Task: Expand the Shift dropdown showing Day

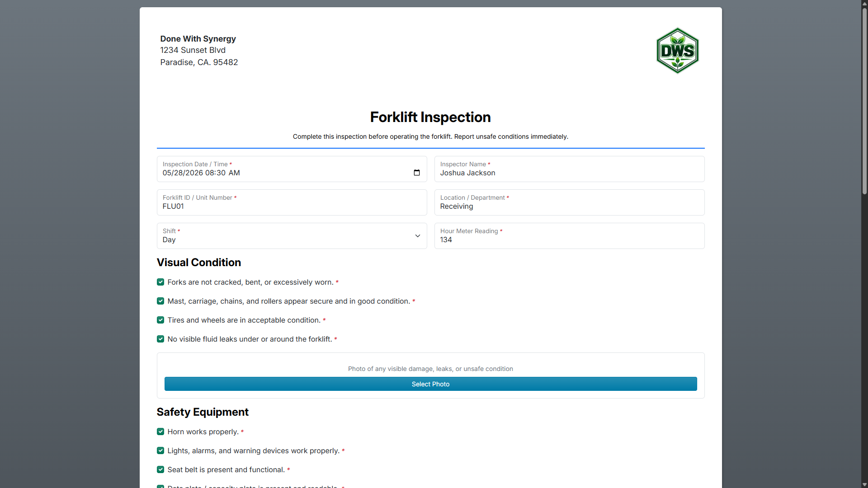Action: tap(292, 236)
